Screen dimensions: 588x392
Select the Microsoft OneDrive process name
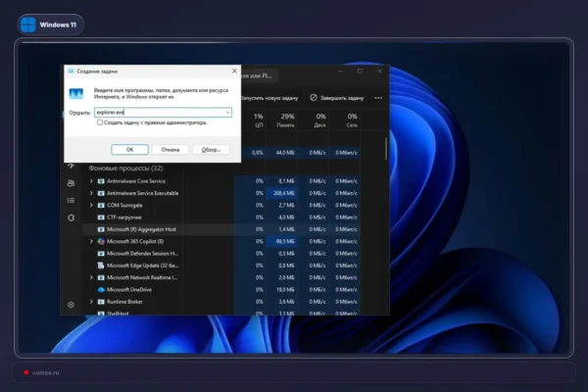[129, 290]
